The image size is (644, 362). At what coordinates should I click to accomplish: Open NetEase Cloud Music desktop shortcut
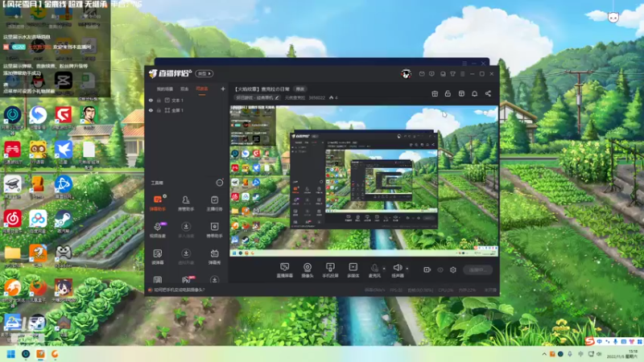[x=12, y=222]
